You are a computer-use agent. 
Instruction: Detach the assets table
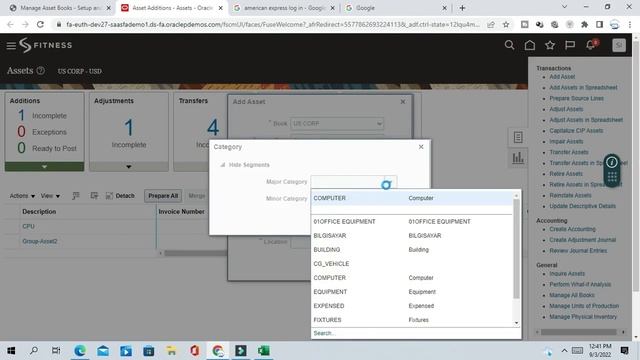pos(120,196)
